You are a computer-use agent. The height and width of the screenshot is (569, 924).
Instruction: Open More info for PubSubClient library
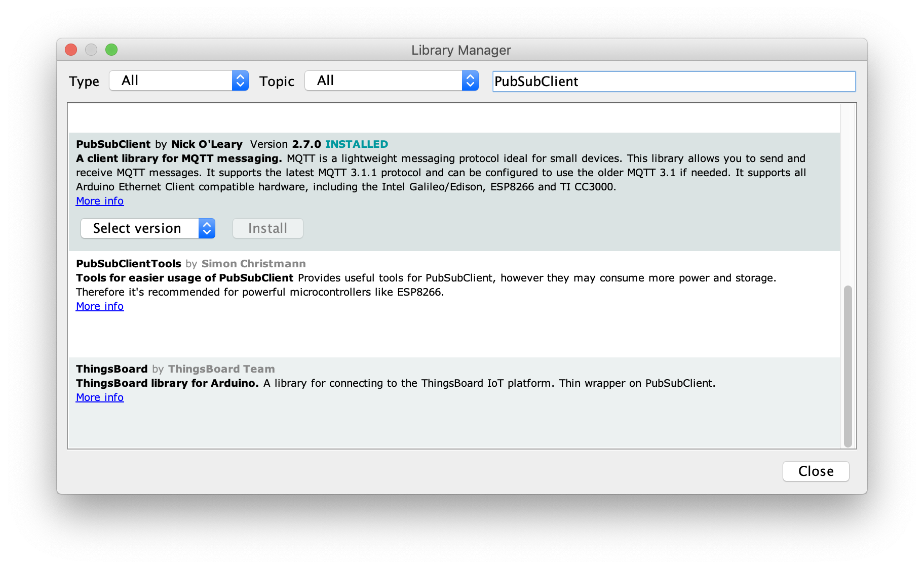point(99,201)
